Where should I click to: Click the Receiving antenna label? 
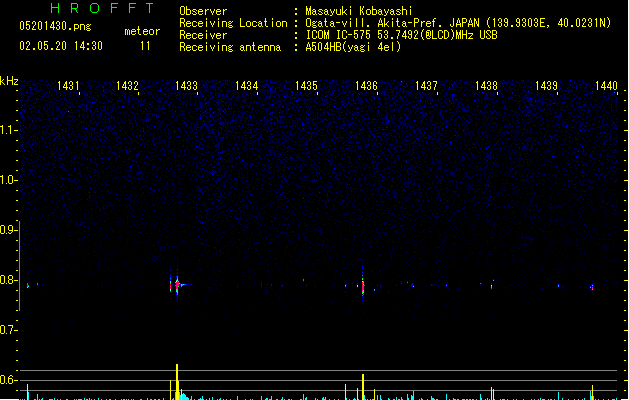point(230,47)
